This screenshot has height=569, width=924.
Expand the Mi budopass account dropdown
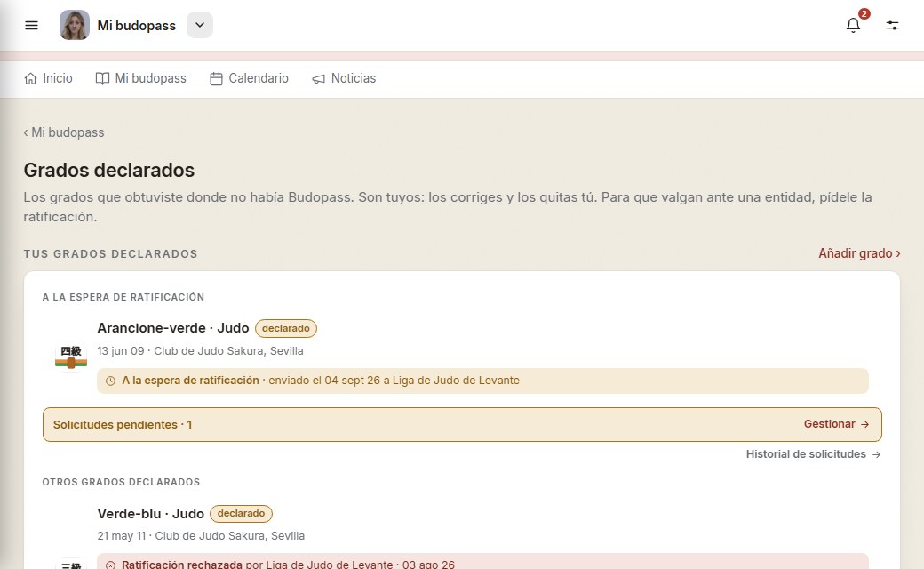[200, 26]
